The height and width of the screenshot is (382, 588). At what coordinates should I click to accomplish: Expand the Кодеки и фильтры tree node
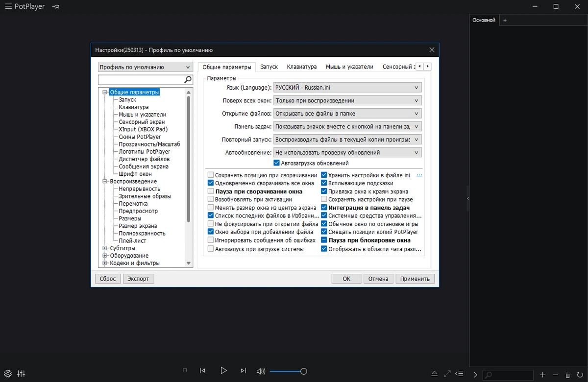pos(105,263)
